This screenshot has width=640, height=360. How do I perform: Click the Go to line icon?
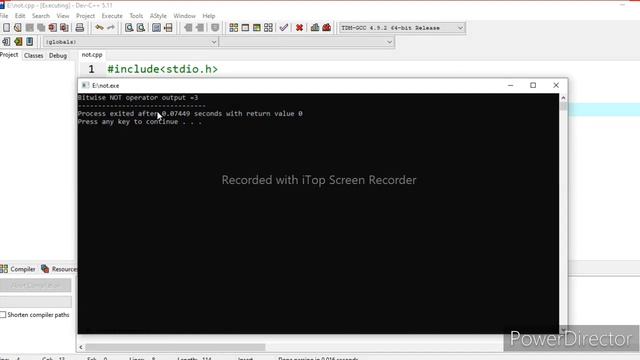(x=168, y=28)
